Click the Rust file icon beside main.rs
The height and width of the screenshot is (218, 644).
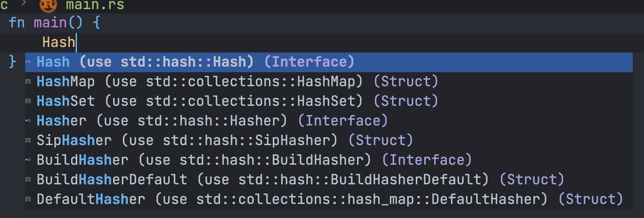click(48, 5)
